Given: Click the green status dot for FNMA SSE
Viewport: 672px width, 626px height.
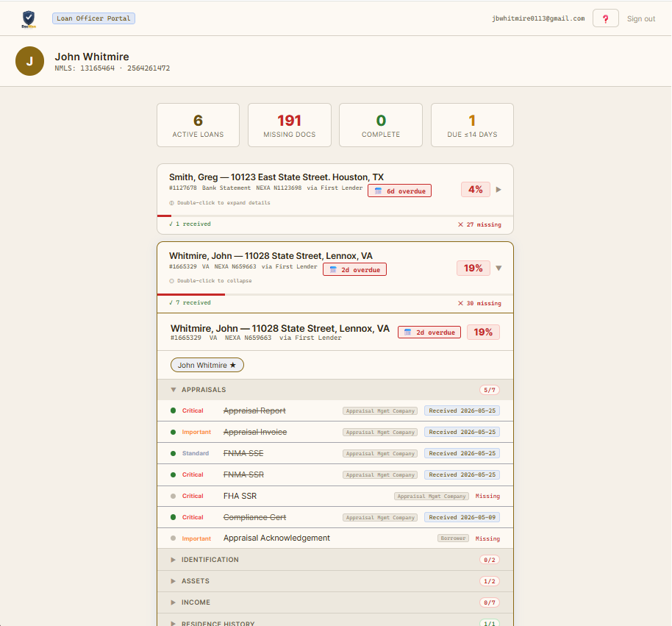Looking at the screenshot, I should [173, 453].
